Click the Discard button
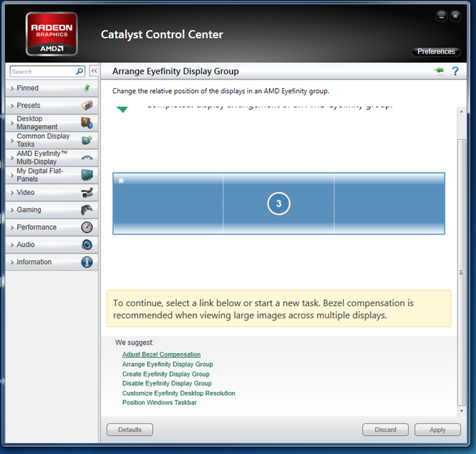Image resolution: width=476 pixels, height=454 pixels. coord(385,429)
